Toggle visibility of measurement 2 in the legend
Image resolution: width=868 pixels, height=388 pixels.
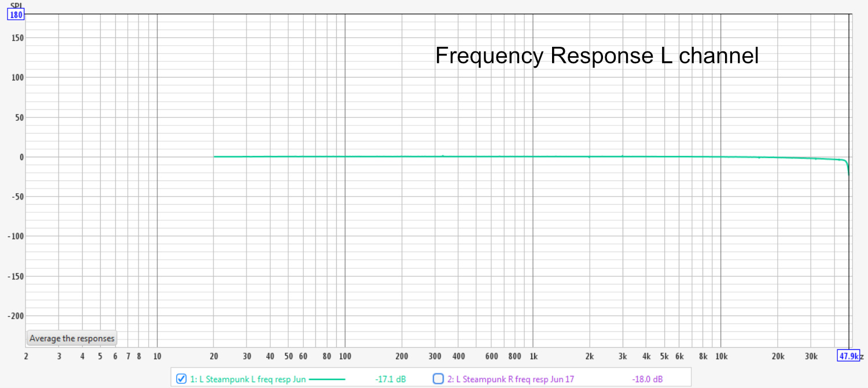point(438,378)
